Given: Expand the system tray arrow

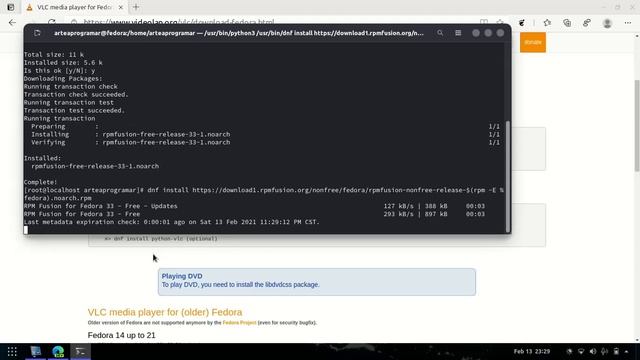Looking at the screenshot, I should point(627,351).
